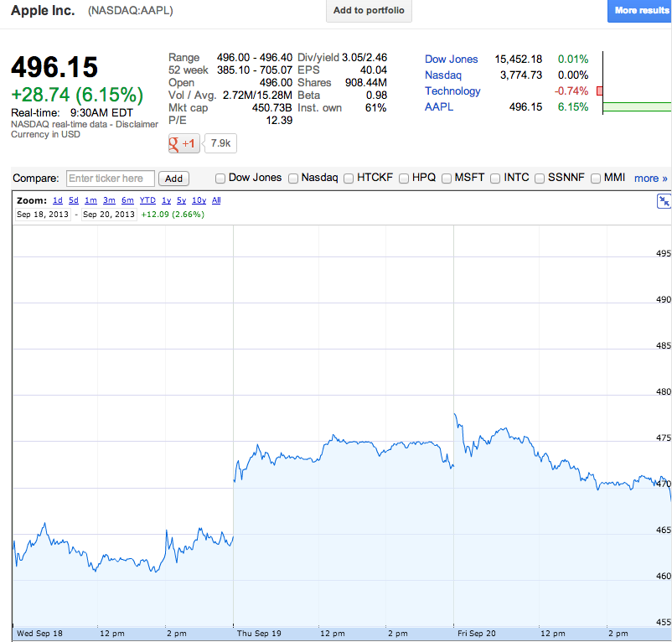Select the 10y zoom range
672x642 pixels.
pos(199,200)
